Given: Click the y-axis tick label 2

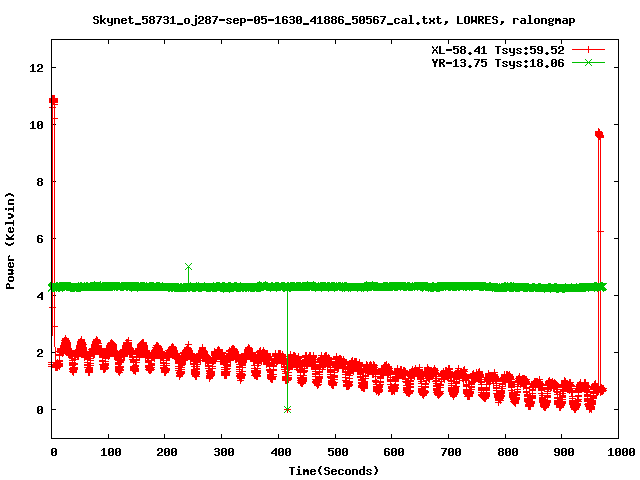Looking at the screenshot, I should (40, 353).
